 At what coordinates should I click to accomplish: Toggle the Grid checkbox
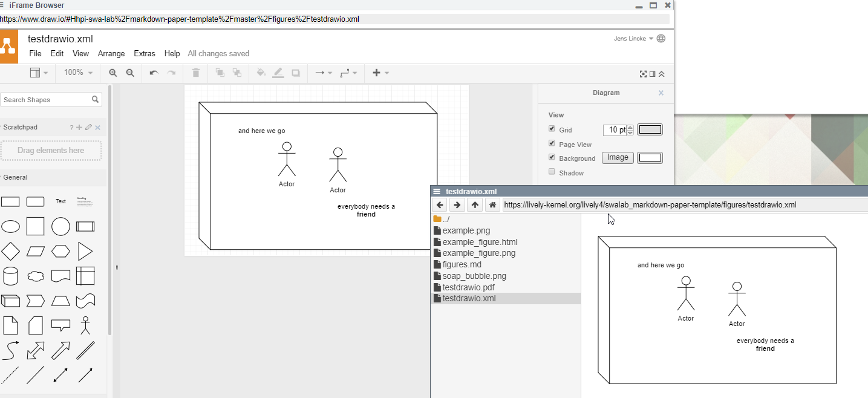[x=552, y=129]
